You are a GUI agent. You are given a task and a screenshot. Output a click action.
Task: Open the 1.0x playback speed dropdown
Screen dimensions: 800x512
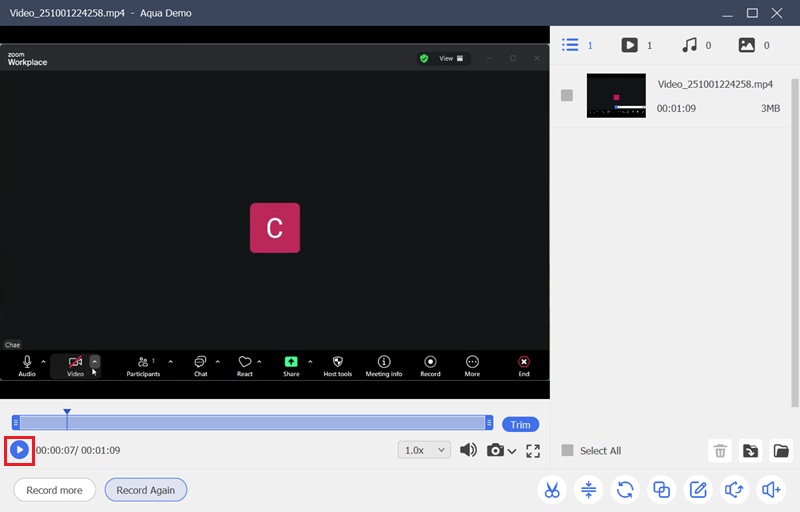tap(424, 450)
